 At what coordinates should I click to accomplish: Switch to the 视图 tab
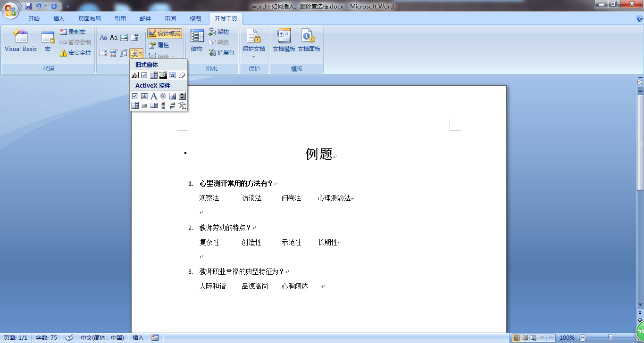[195, 19]
